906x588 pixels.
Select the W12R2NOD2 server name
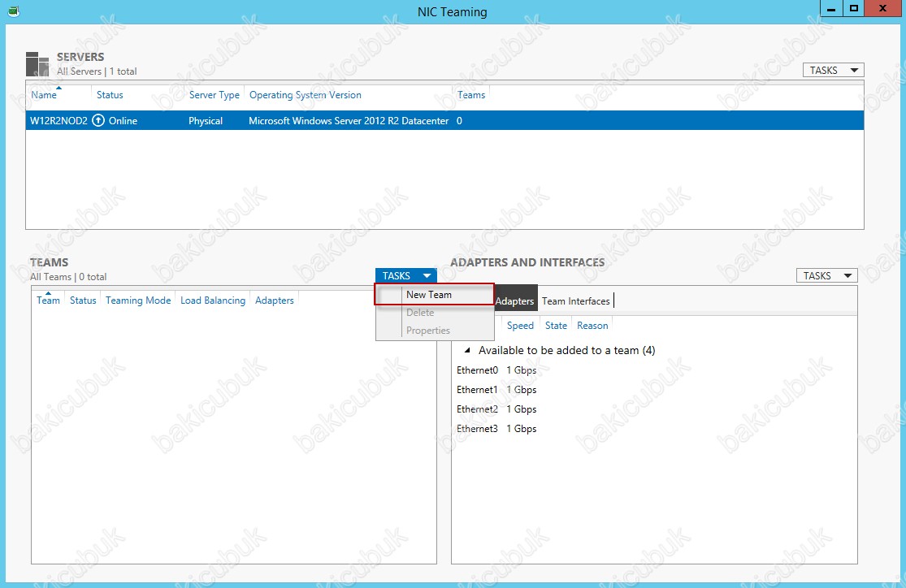[59, 121]
